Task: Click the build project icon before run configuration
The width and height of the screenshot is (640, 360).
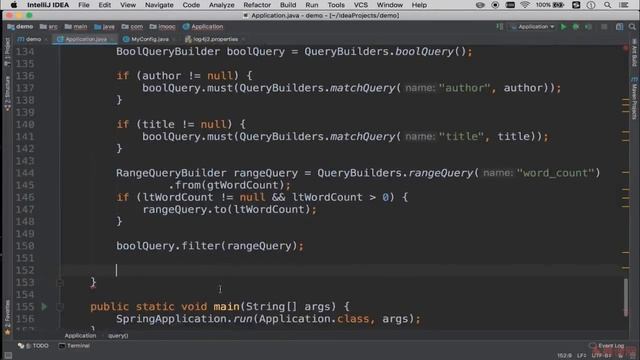Action: coord(500,27)
